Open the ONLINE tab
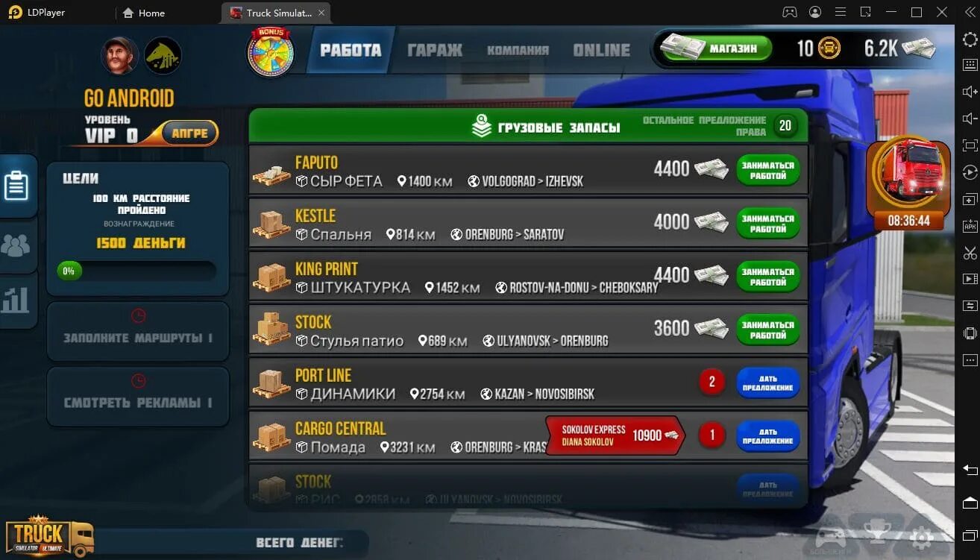Screen dimensions: 980x560 [x=601, y=50]
